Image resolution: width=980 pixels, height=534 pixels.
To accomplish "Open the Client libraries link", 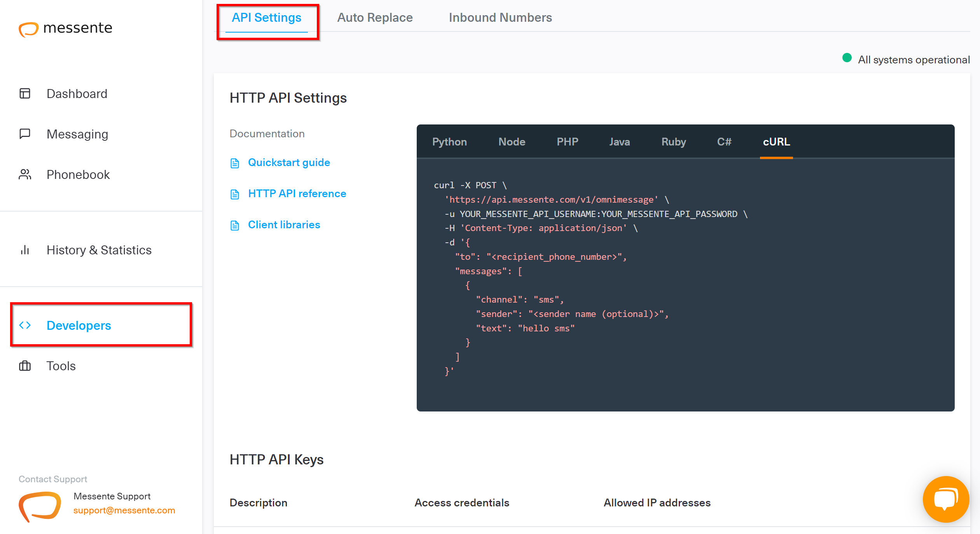I will click(x=284, y=225).
